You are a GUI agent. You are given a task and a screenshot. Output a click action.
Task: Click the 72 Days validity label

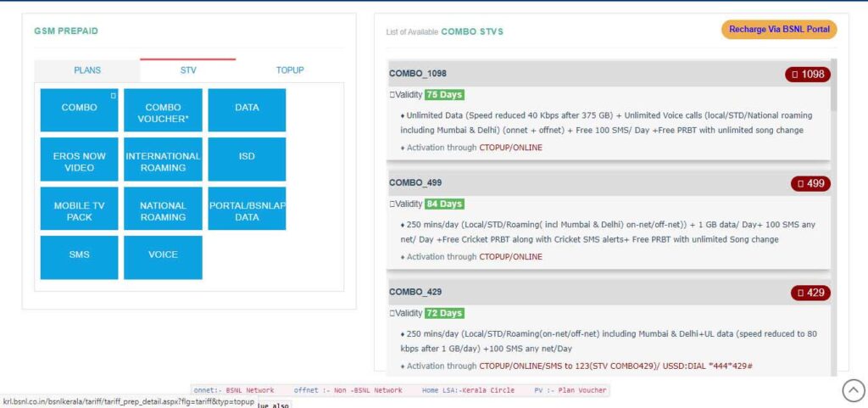pyautogui.click(x=444, y=313)
